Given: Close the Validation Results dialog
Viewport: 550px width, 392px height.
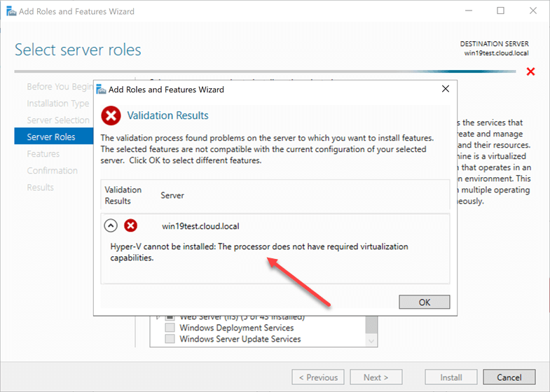Looking at the screenshot, I should (x=446, y=89).
